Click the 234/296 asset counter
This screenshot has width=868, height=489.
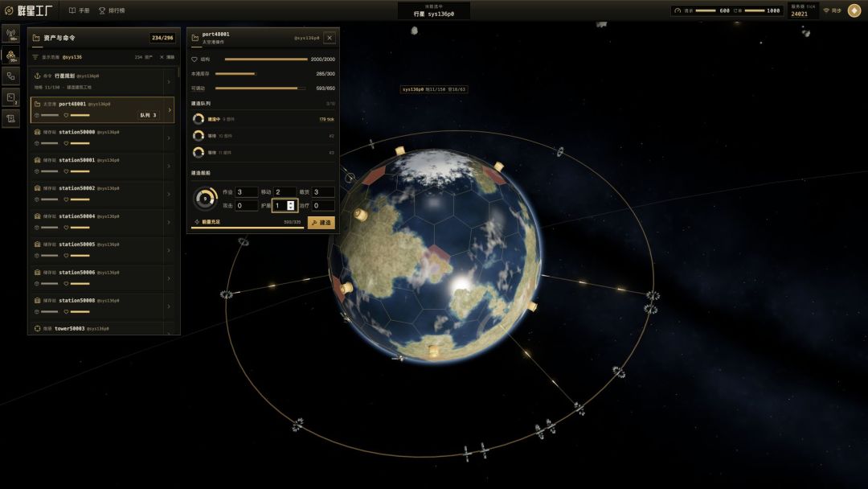(x=162, y=38)
